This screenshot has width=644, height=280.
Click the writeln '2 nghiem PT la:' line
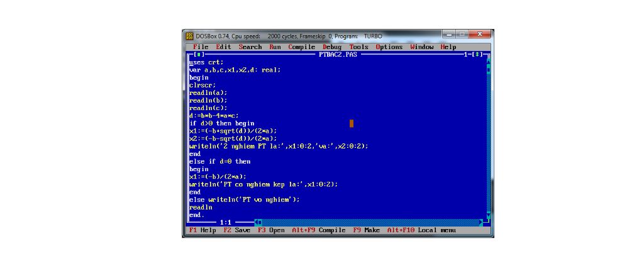tap(279, 147)
